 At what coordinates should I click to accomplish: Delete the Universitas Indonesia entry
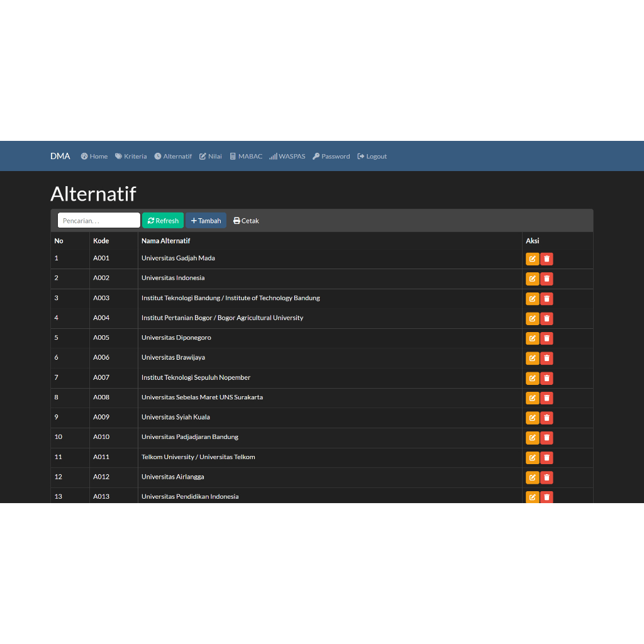pos(547,279)
